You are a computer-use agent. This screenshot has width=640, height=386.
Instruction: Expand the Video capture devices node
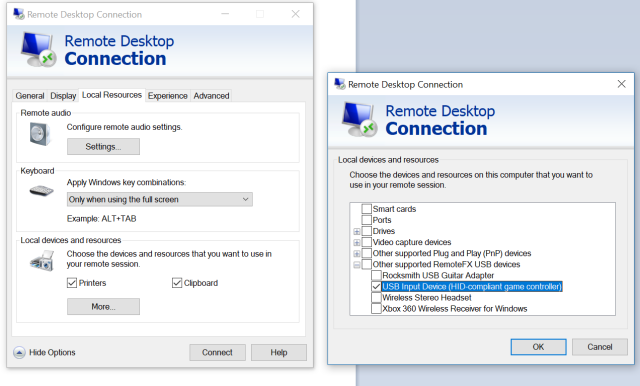357,242
